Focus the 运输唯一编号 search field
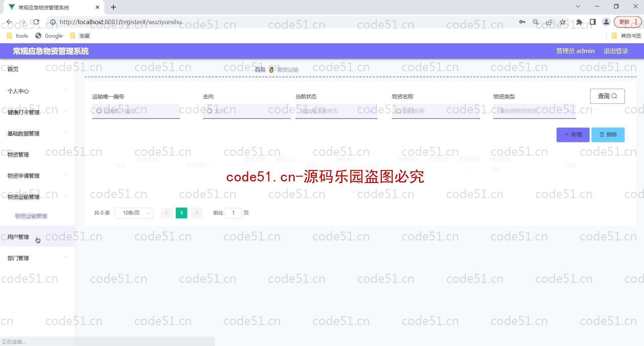Screen dimensions: 644x346 click(136, 111)
